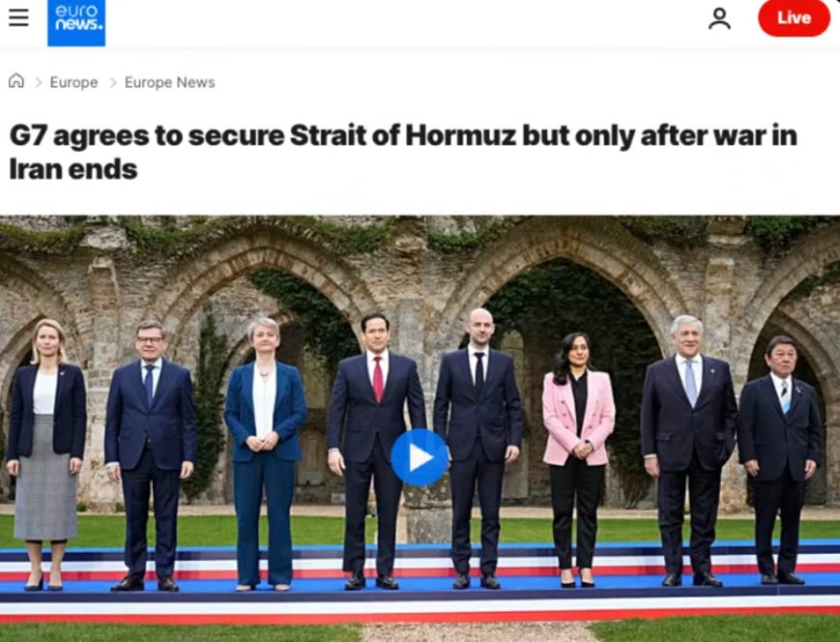Open the Europe News breadcrumb link
The height and width of the screenshot is (642, 840).
point(170,82)
